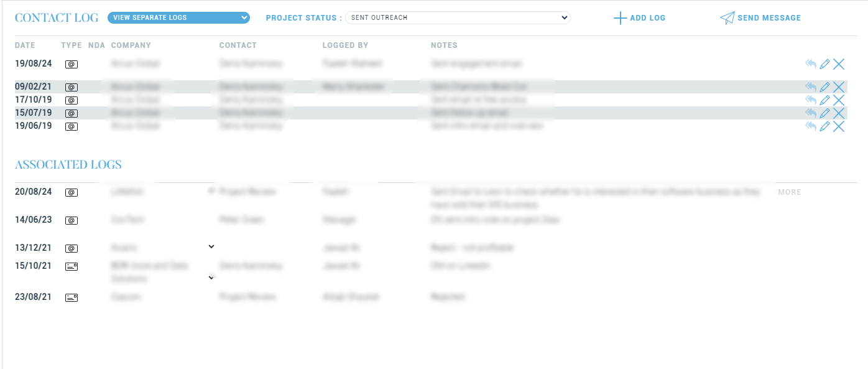Click the CONTACT column header
Viewport: 868px width, 369px height.
238,45
